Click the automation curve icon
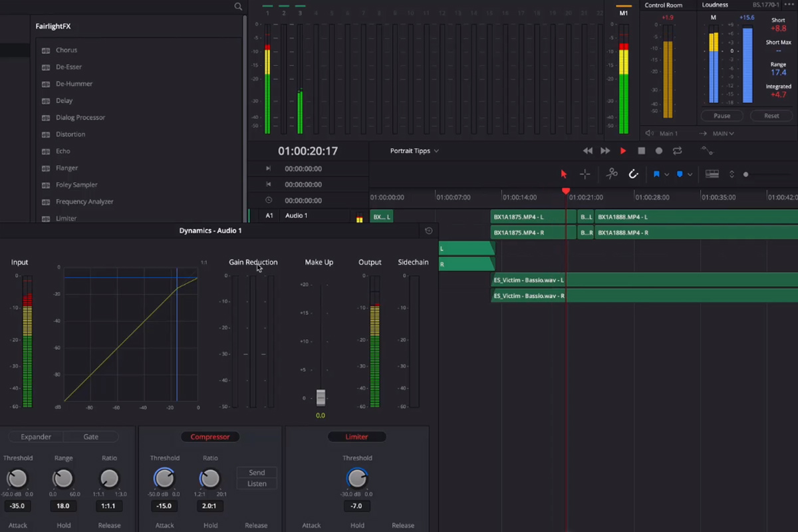This screenshot has width=798, height=532. (x=707, y=151)
